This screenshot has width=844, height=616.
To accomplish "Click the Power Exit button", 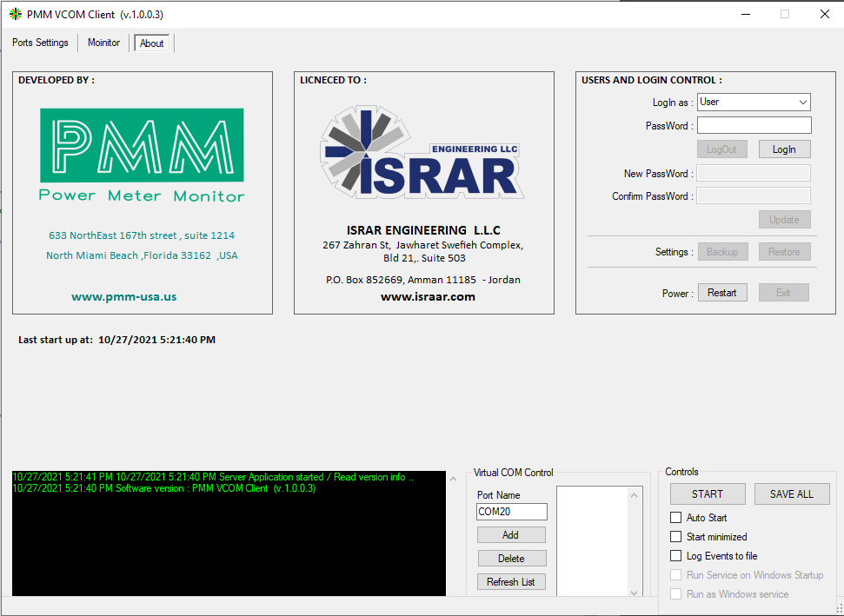I will tap(784, 293).
